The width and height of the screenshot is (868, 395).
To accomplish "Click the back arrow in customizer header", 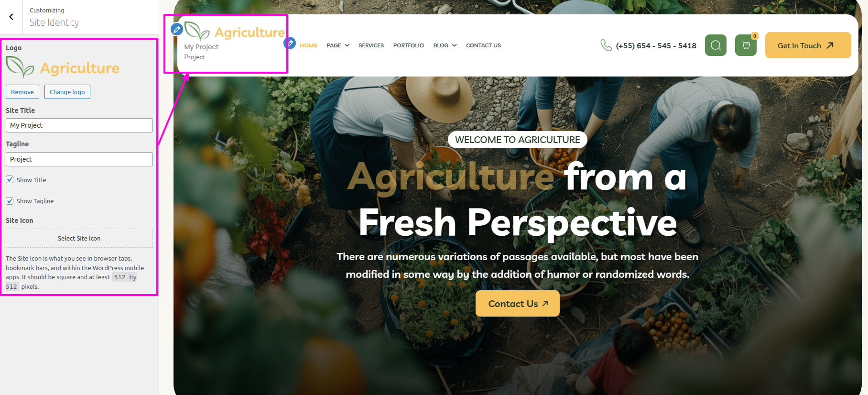I will (11, 17).
